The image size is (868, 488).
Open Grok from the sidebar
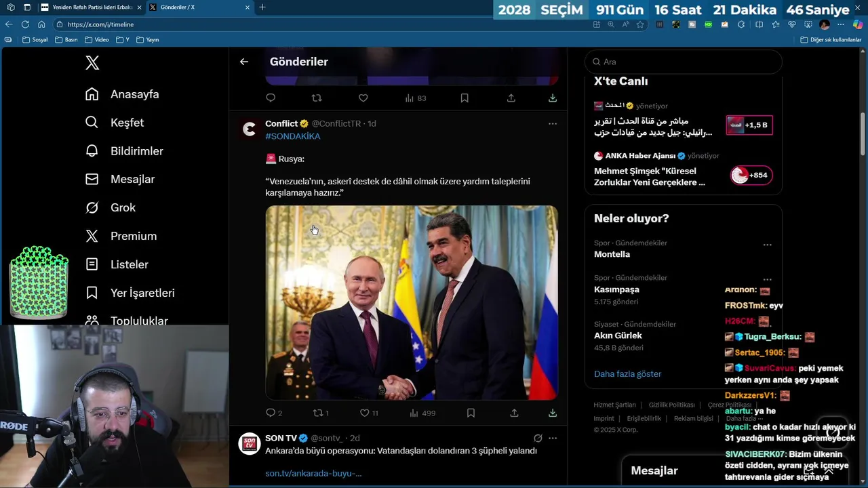(110, 208)
